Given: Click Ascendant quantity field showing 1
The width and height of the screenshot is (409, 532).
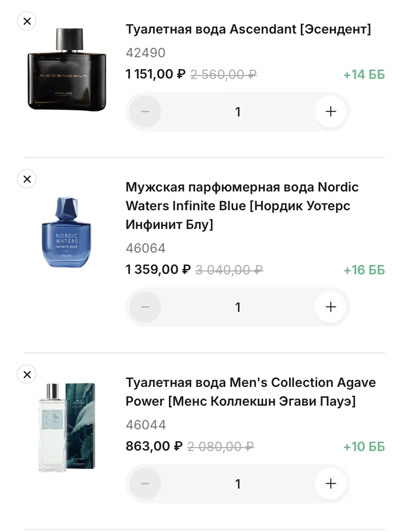Looking at the screenshot, I should pyautogui.click(x=238, y=112).
